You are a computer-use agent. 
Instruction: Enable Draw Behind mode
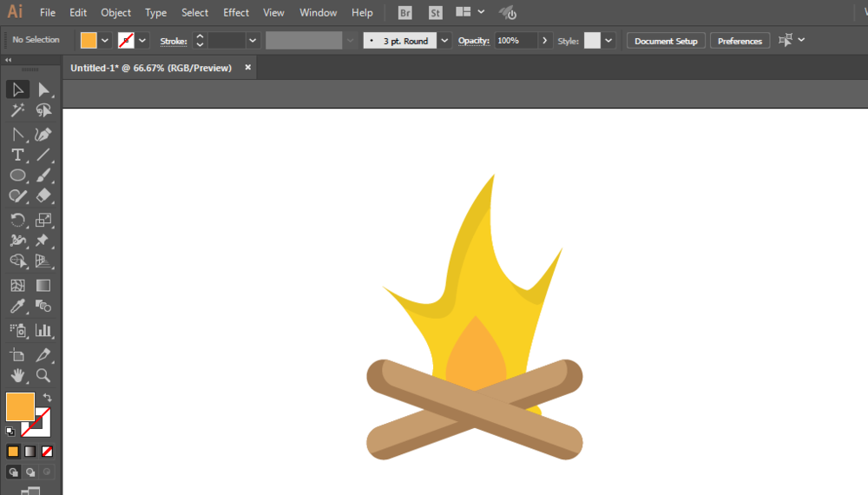click(30, 472)
